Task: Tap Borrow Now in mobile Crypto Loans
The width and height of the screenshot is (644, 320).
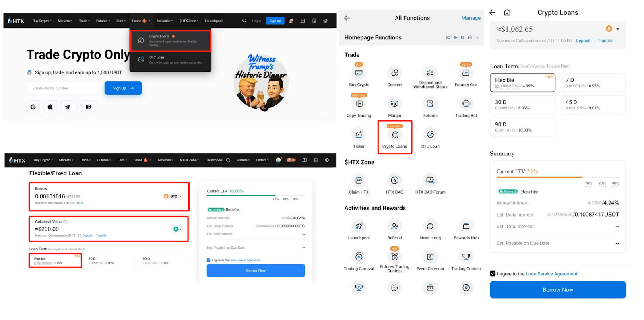Action: coord(557,290)
